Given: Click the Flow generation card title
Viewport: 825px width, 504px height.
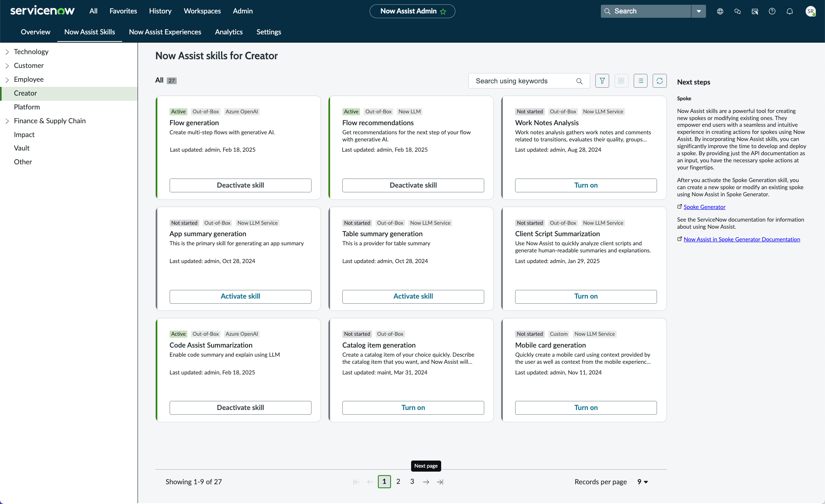Looking at the screenshot, I should coord(194,123).
